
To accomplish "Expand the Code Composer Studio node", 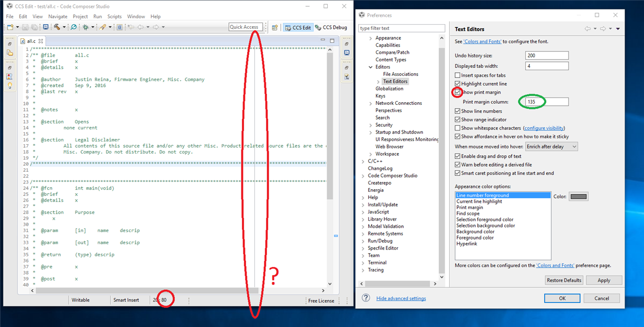I will pos(363,176).
